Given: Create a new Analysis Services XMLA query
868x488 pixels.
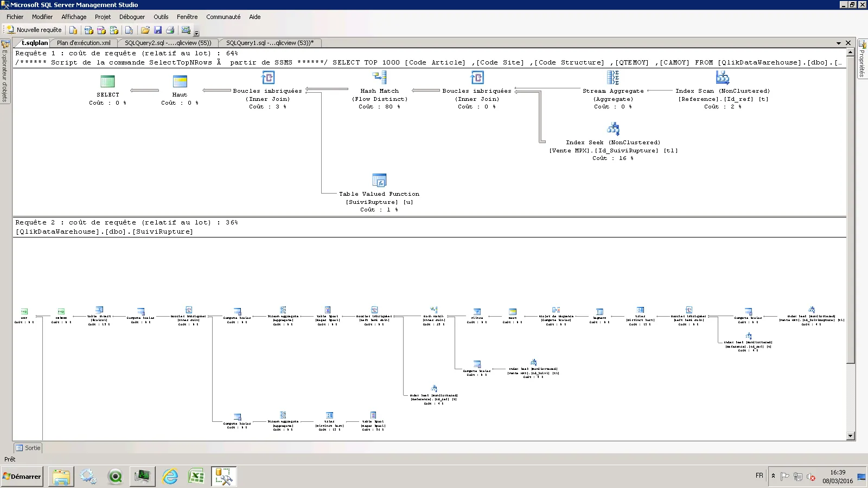Looking at the screenshot, I should tap(114, 30).
